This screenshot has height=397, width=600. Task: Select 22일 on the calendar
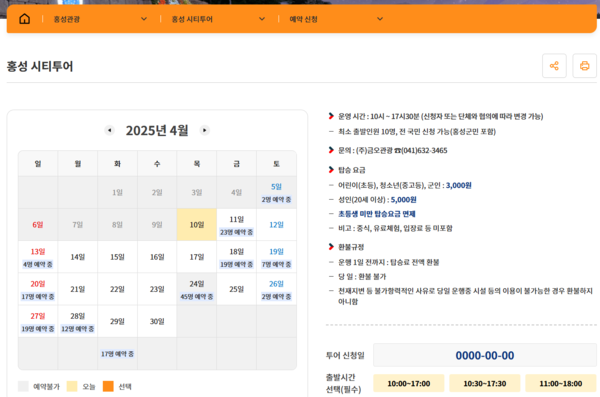117,289
